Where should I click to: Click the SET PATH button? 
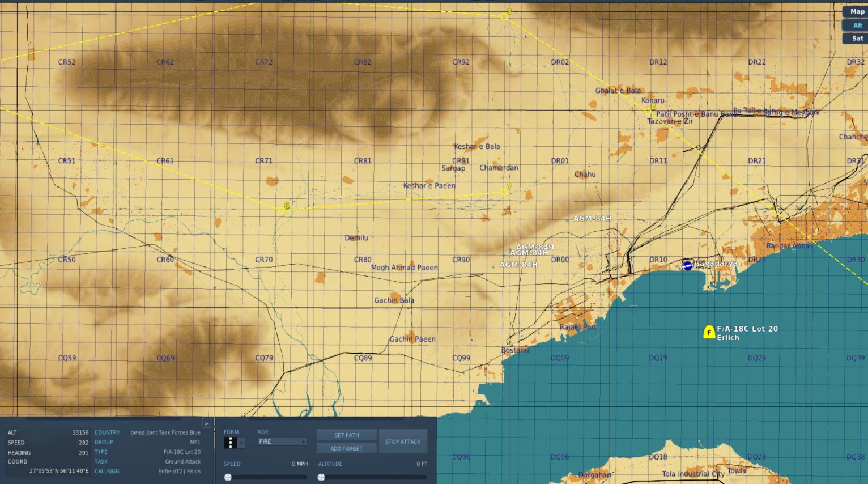click(x=347, y=435)
